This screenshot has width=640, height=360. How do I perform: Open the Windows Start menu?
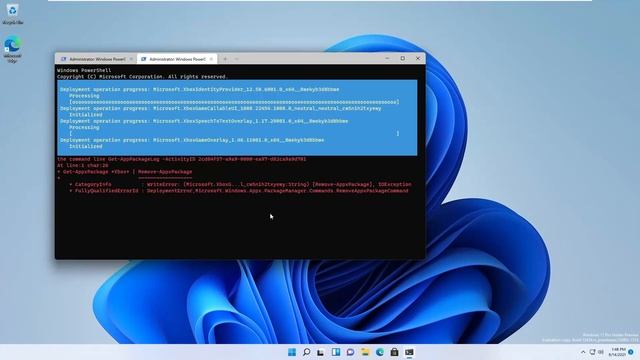click(292, 352)
